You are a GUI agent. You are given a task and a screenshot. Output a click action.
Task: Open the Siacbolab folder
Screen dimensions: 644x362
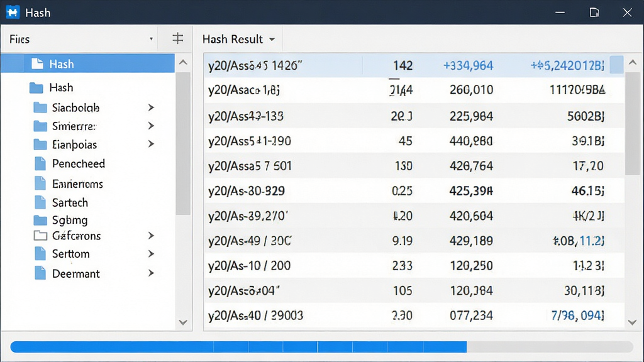click(x=75, y=107)
